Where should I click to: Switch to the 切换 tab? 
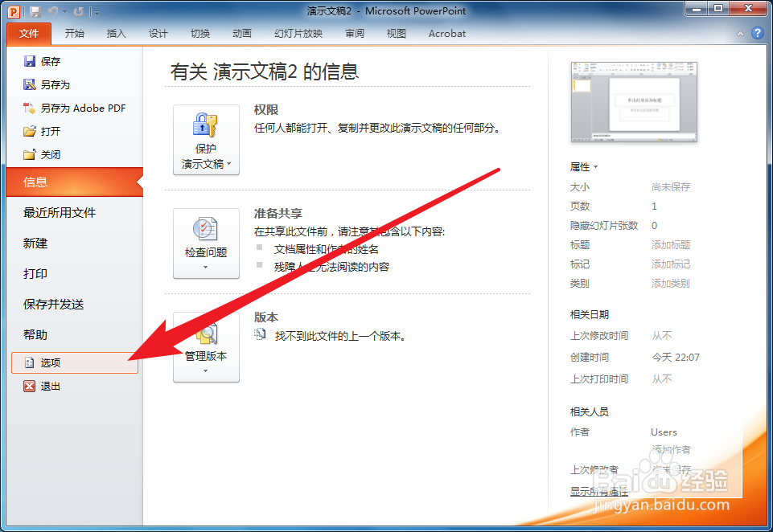coord(200,34)
